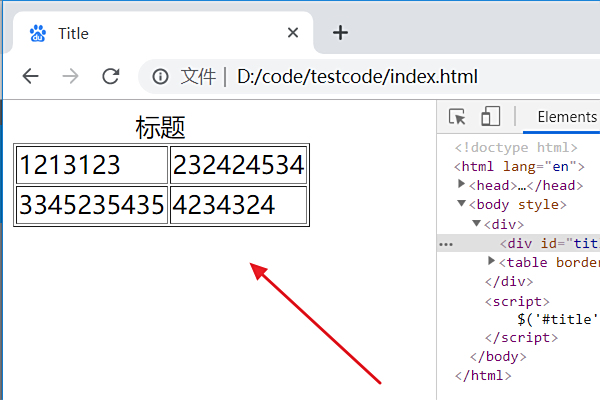Activate the inspect element picker tool
This screenshot has width=600, height=400.
click(457, 116)
